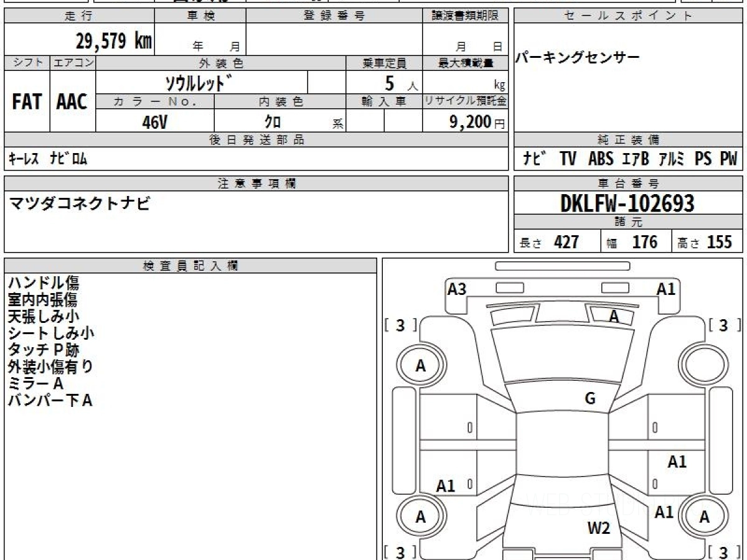Click the パーキングセンサー sales point text
Screen dimensions: 747x560
(578, 57)
